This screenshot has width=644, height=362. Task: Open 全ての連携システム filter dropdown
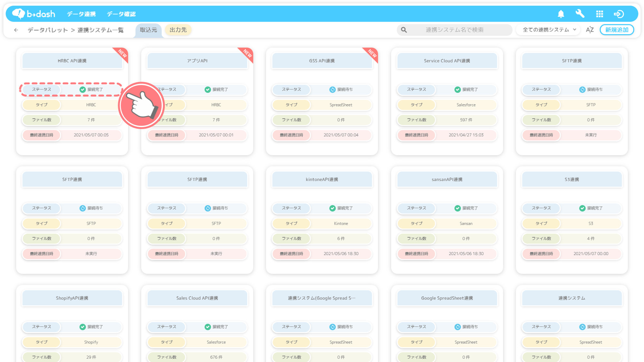pos(548,30)
